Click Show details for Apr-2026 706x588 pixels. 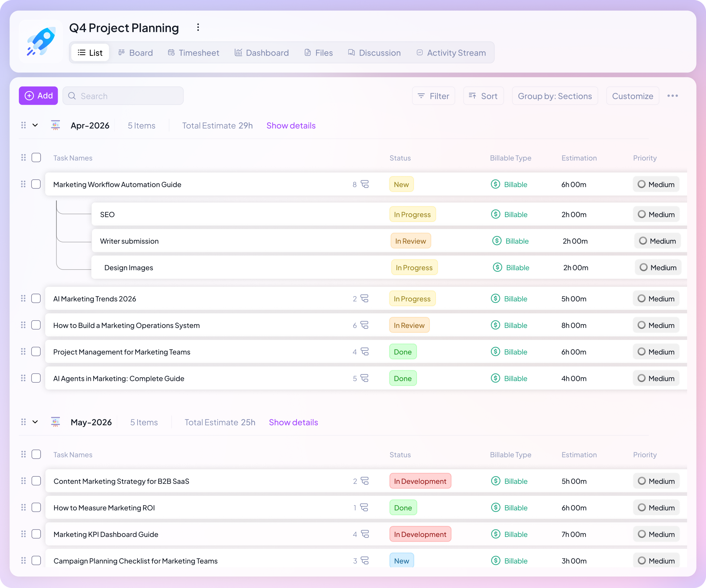(291, 125)
